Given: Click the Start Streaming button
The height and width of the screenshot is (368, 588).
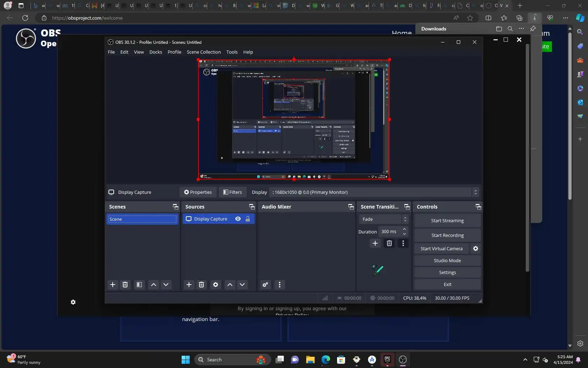Looking at the screenshot, I should coord(447,220).
